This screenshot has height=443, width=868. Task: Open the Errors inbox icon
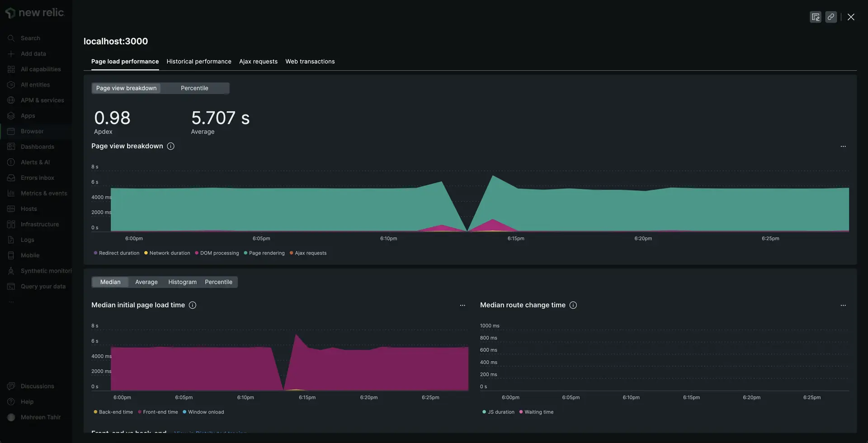11,178
